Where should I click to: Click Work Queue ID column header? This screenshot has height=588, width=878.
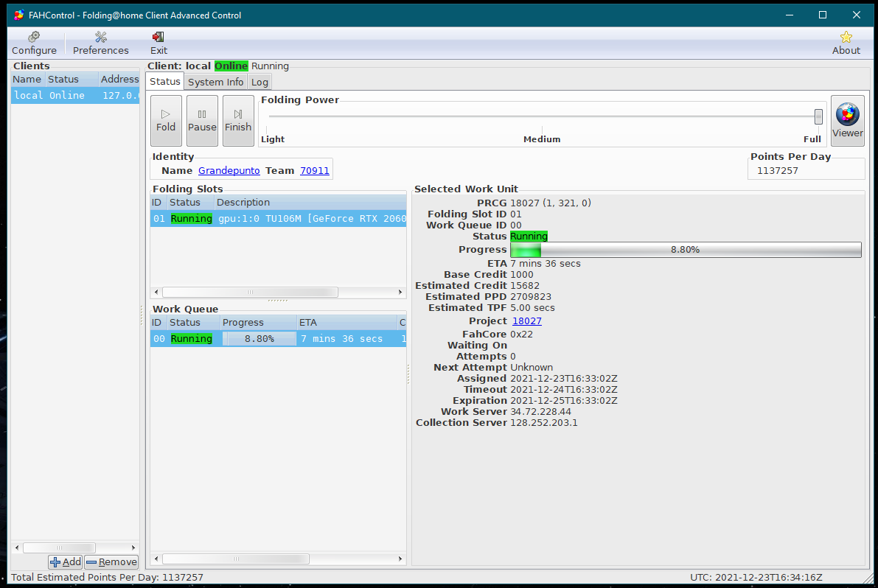pos(158,323)
